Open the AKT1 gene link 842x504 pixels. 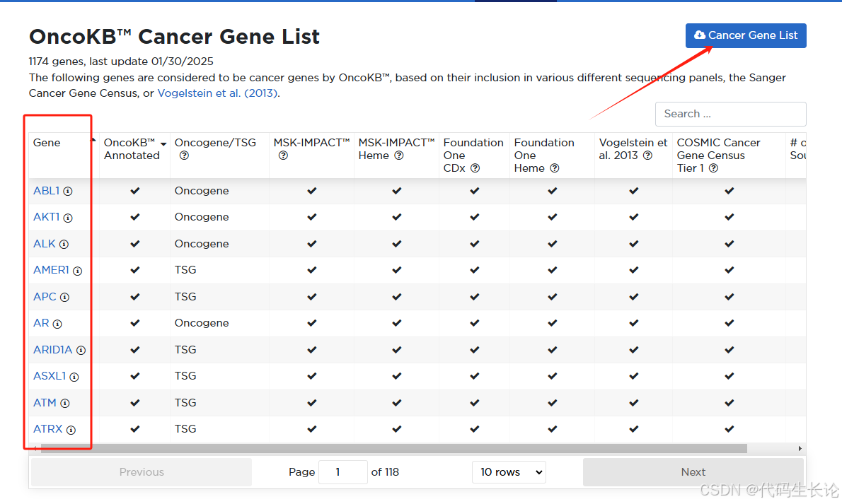tap(47, 218)
